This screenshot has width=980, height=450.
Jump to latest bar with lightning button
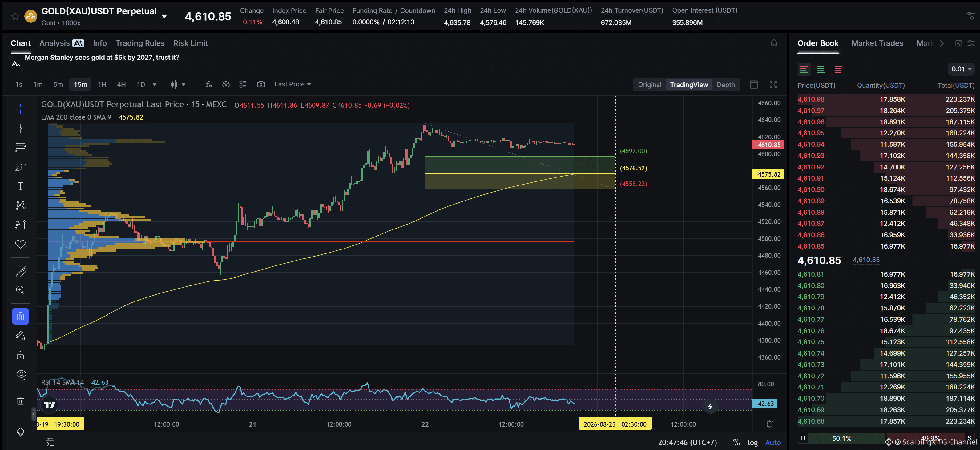[710, 406]
